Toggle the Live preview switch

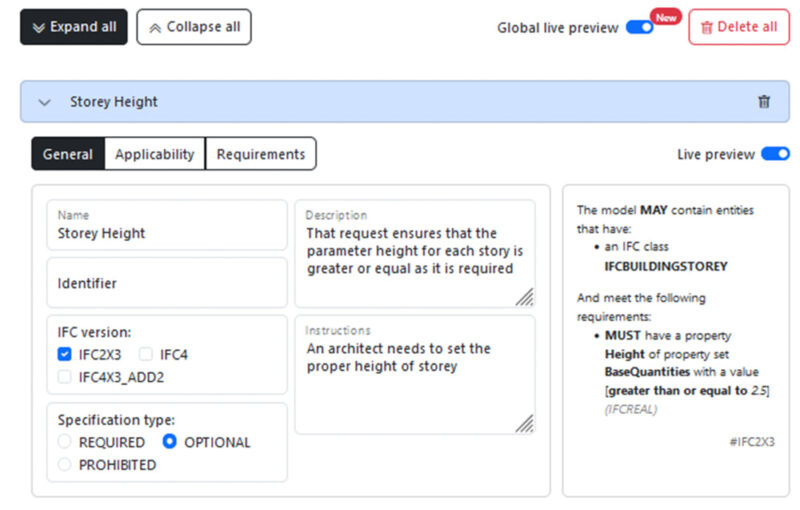pyautogui.click(x=775, y=154)
